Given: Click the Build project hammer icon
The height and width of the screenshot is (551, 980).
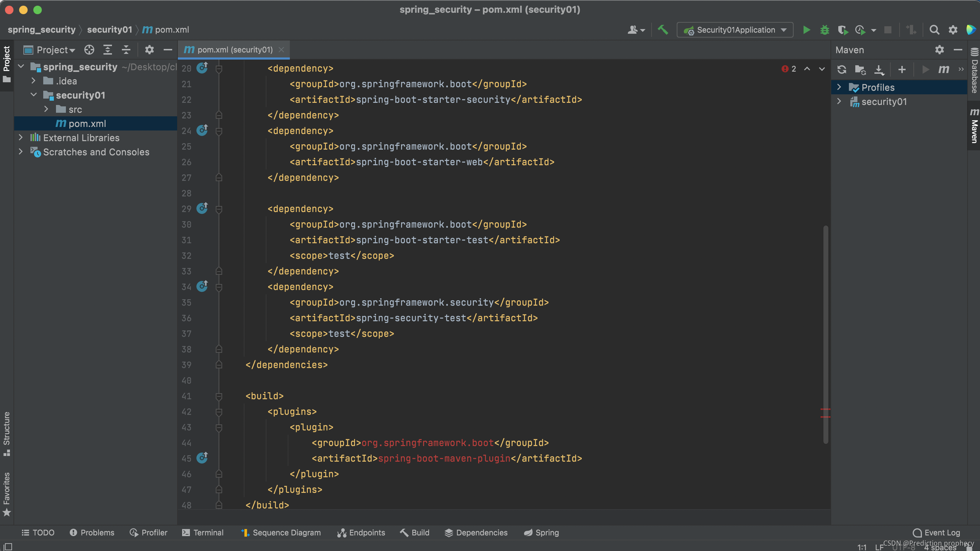Looking at the screenshot, I should pos(663,30).
